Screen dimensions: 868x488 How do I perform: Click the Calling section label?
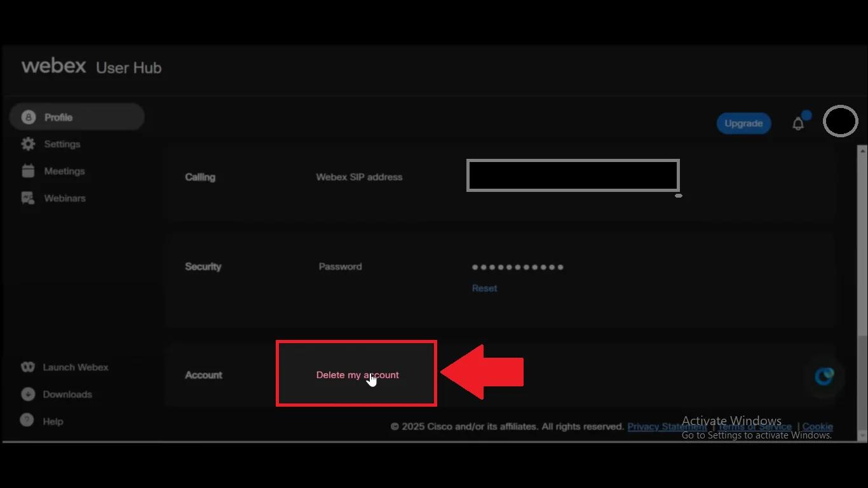pos(200,177)
